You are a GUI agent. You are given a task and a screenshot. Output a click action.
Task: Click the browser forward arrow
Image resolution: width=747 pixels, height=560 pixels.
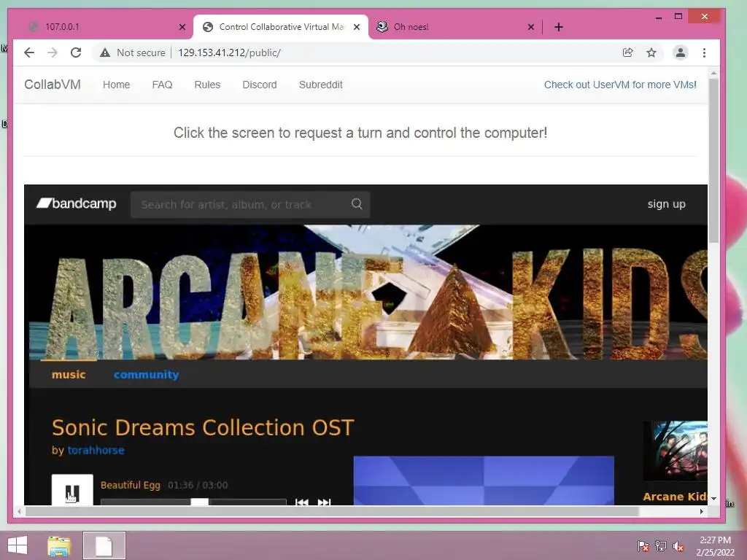[x=53, y=52]
